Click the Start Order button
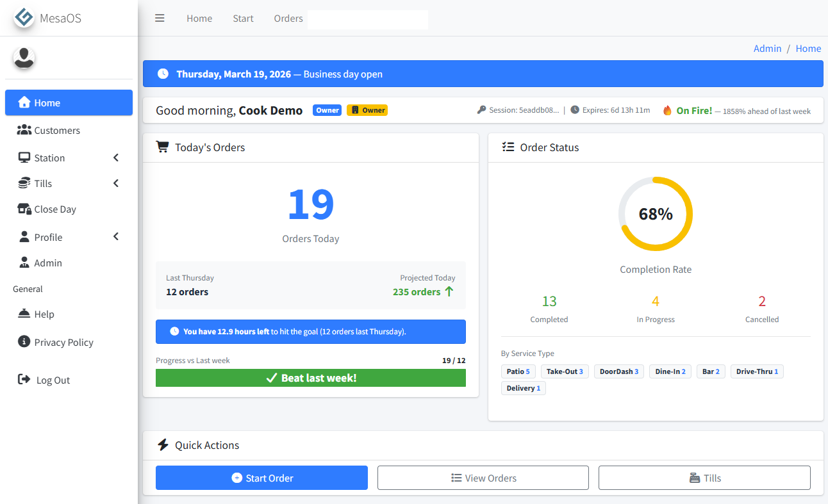828x504 pixels. click(261, 478)
